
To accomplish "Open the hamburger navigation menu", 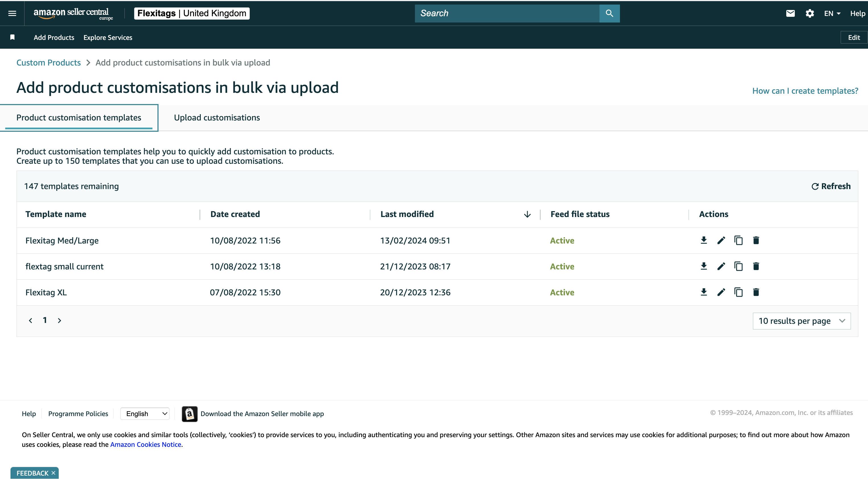I will 12,13.
